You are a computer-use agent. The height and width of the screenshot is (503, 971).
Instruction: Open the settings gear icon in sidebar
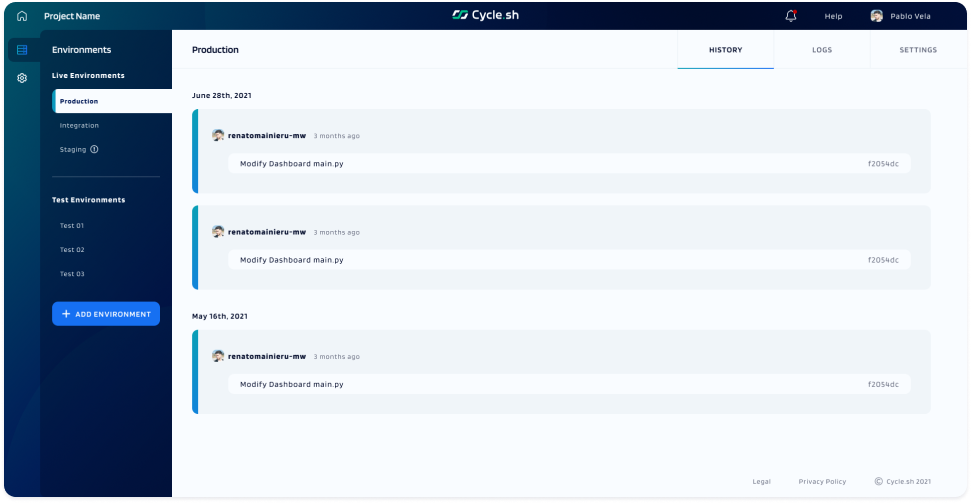coord(22,78)
